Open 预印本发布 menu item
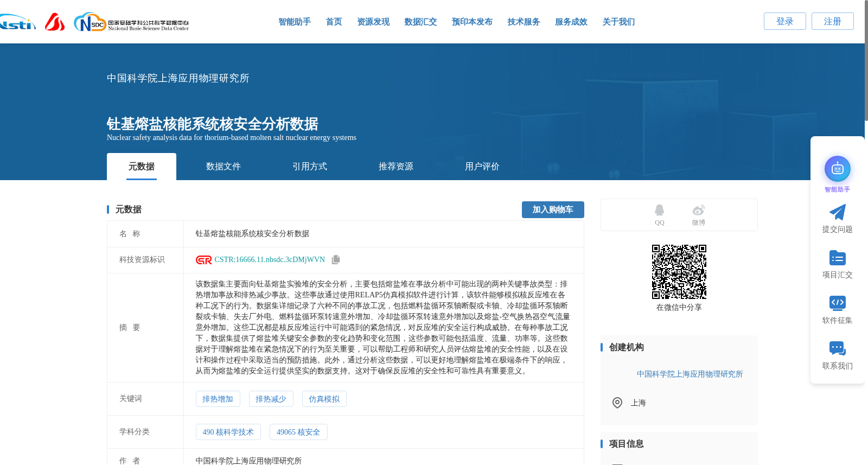 tap(472, 22)
